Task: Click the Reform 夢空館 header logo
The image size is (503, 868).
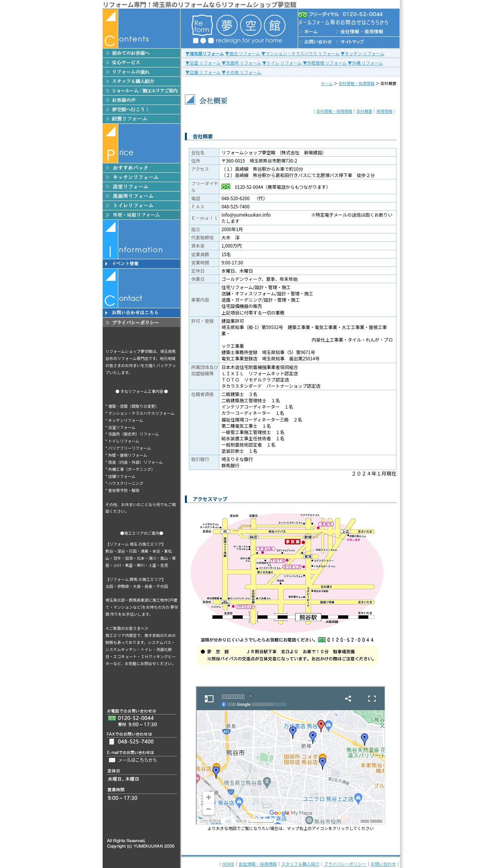Action: (x=239, y=29)
